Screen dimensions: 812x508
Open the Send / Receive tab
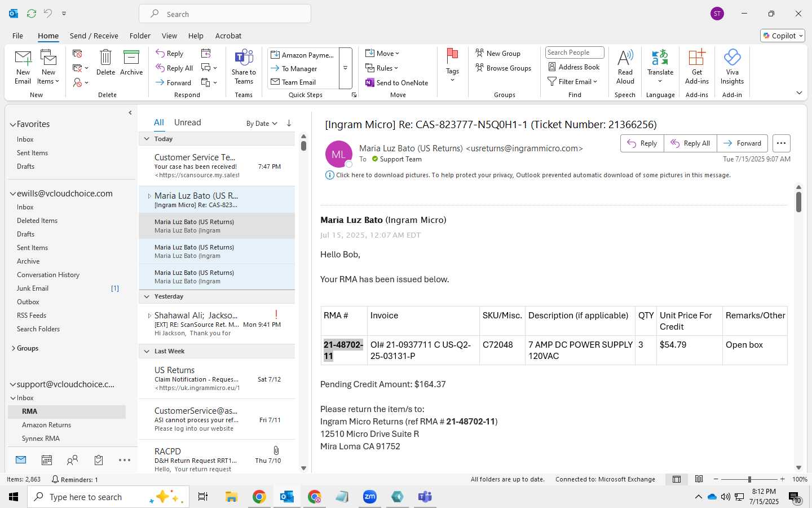pos(94,36)
